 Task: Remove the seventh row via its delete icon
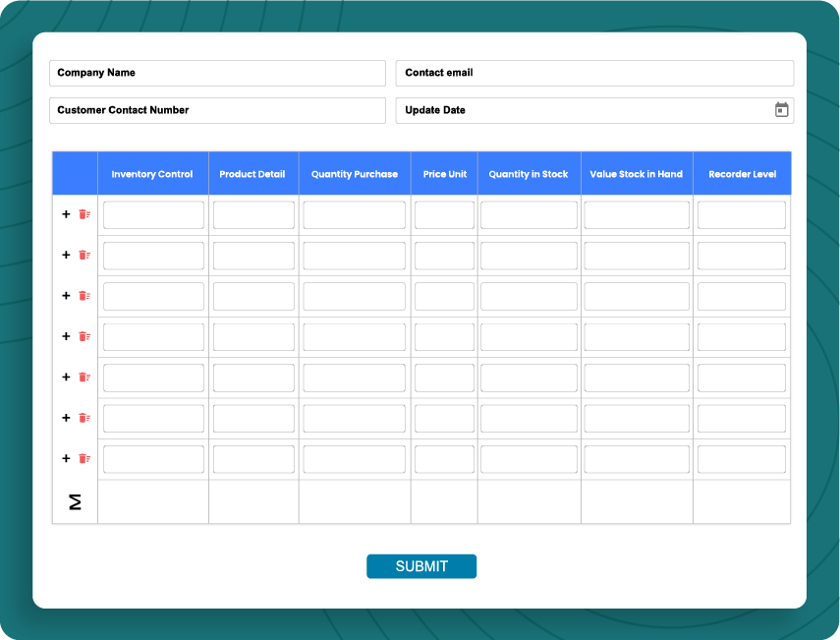coord(84,458)
